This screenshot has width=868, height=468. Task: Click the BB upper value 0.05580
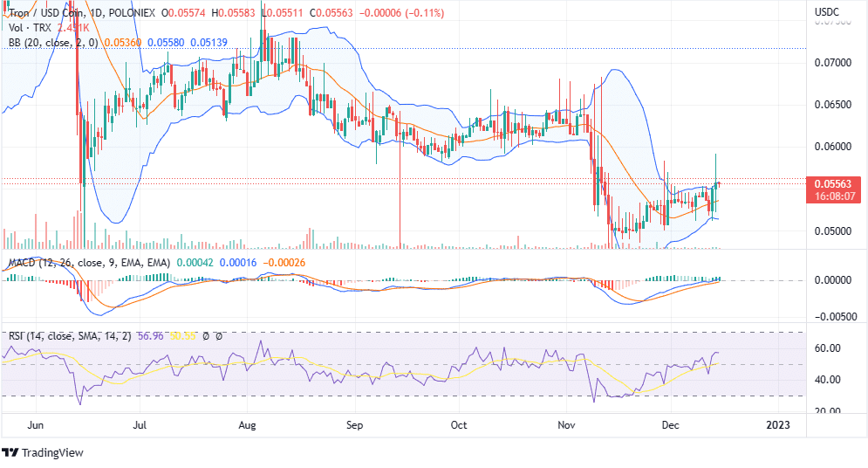166,43
